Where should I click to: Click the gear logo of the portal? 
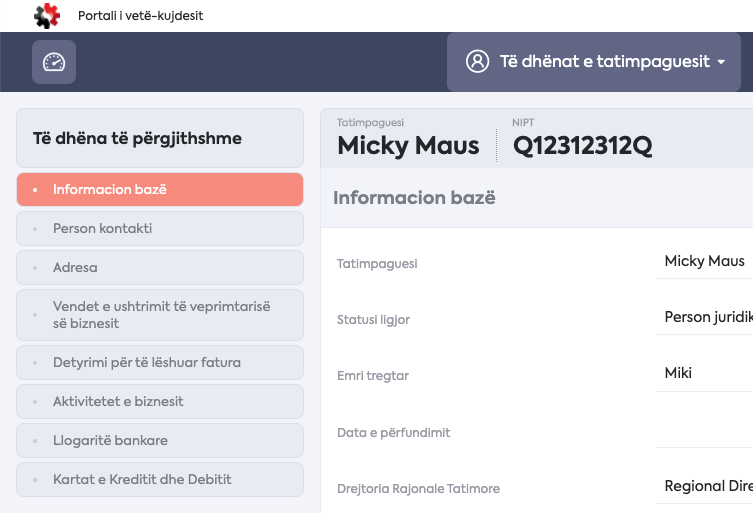[x=47, y=16]
